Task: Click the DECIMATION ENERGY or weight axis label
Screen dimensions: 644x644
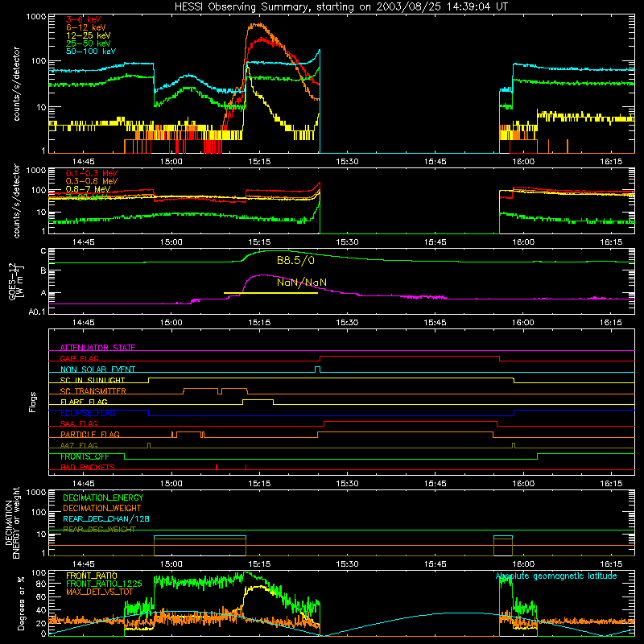Action: pos(11,522)
